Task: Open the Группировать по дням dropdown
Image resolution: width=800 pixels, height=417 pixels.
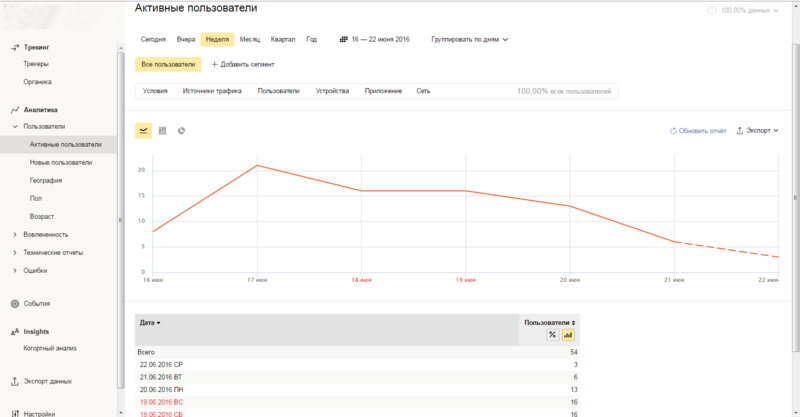Action: point(470,40)
